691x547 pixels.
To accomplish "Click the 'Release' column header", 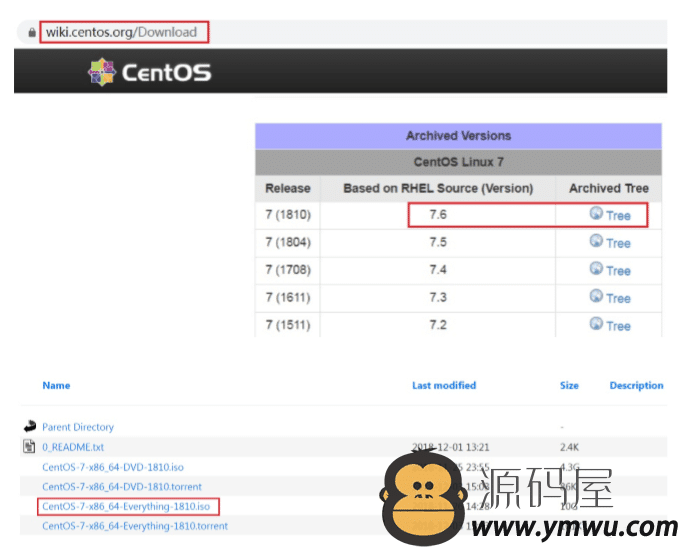I will coord(288,189).
